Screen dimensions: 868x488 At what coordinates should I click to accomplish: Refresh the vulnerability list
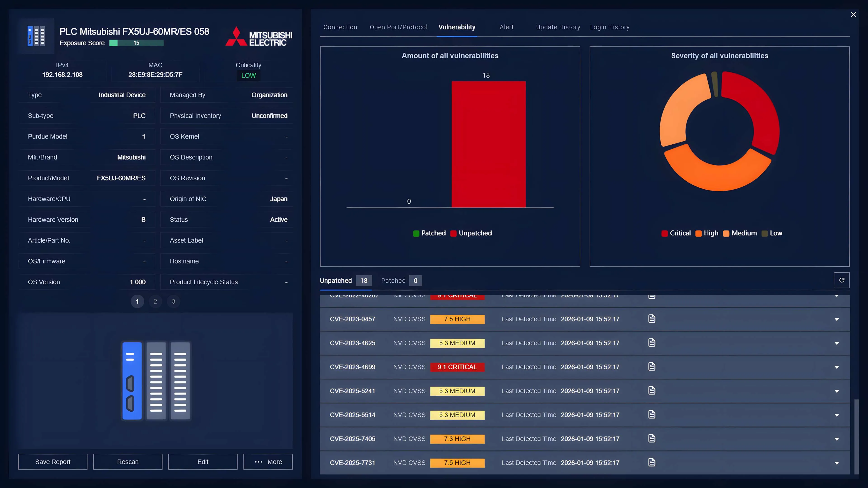click(x=841, y=280)
